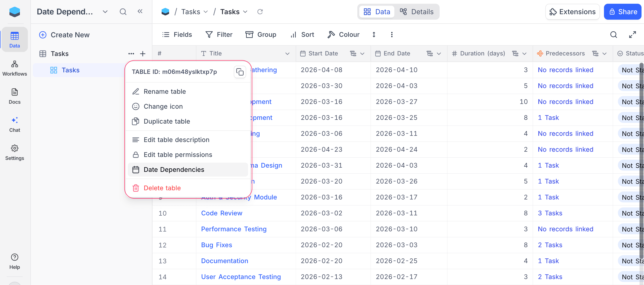This screenshot has height=285, width=644.
Task: Search within the Tasks table
Action: point(613,35)
